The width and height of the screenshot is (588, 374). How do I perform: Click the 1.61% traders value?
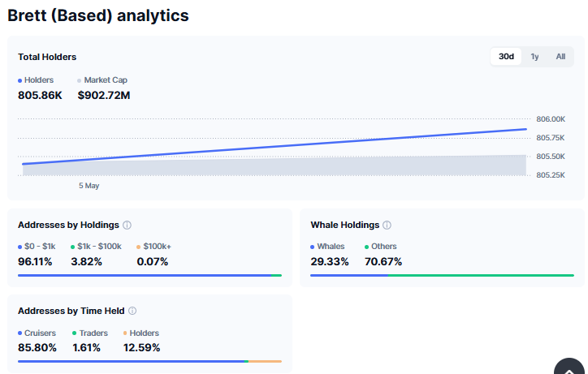[86, 348]
